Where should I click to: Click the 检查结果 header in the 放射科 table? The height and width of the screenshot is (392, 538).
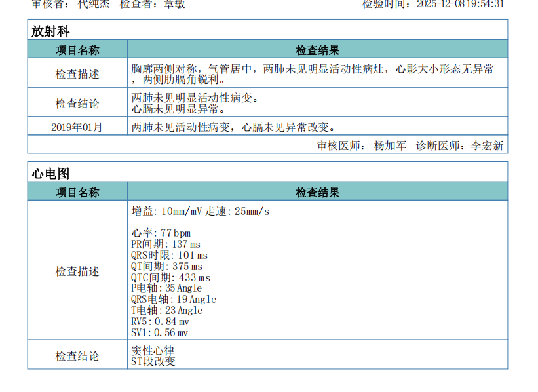(x=317, y=50)
